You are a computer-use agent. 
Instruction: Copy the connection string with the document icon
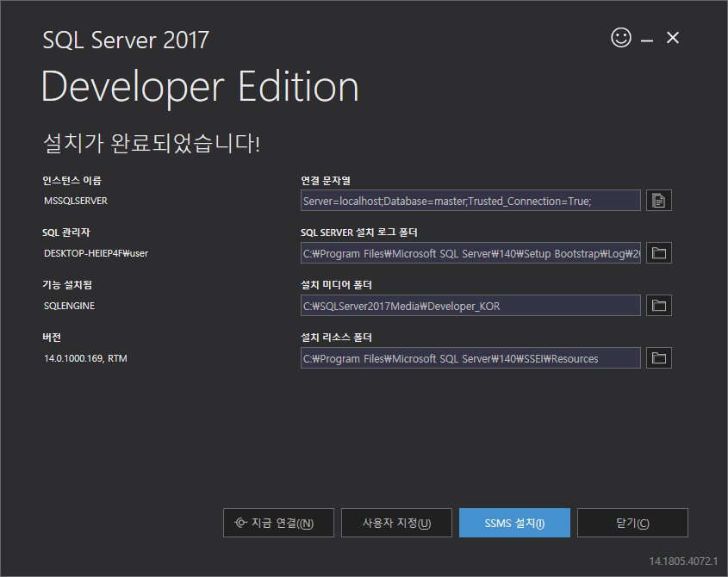coord(659,201)
